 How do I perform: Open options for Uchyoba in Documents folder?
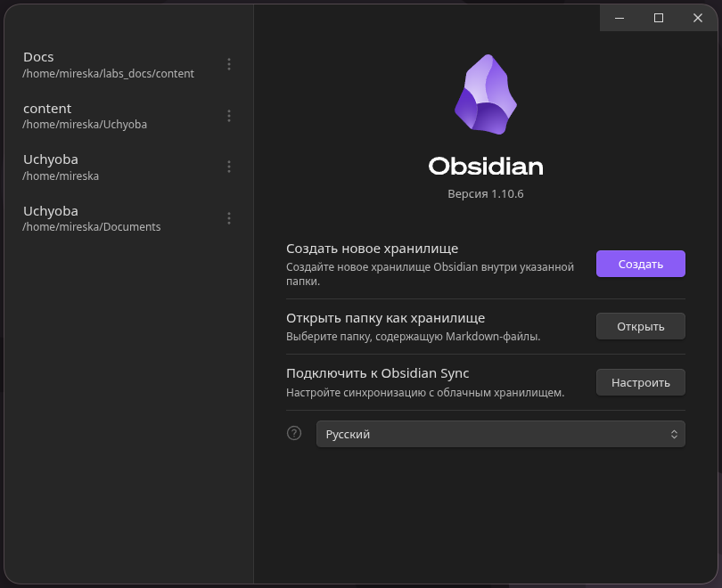(x=229, y=218)
